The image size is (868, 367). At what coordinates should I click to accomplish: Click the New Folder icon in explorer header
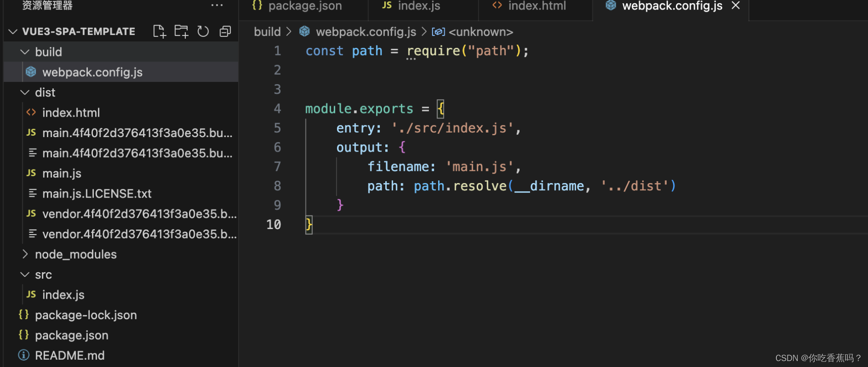click(181, 31)
